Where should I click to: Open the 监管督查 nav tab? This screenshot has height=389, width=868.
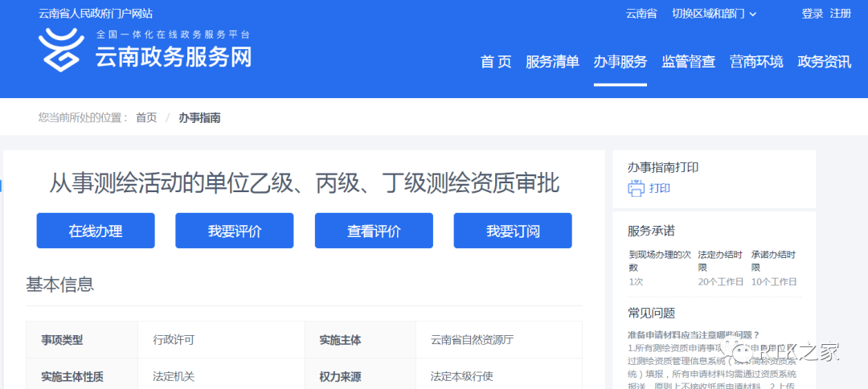[x=689, y=62]
